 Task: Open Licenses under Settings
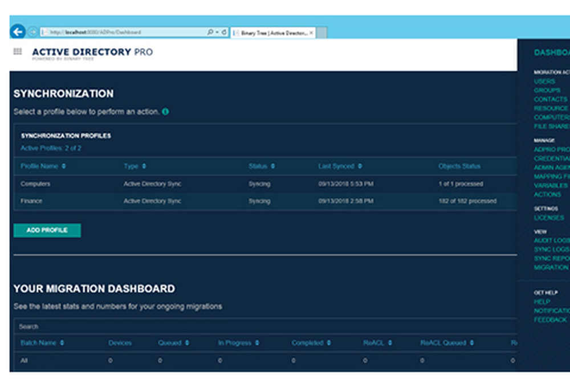(x=549, y=218)
